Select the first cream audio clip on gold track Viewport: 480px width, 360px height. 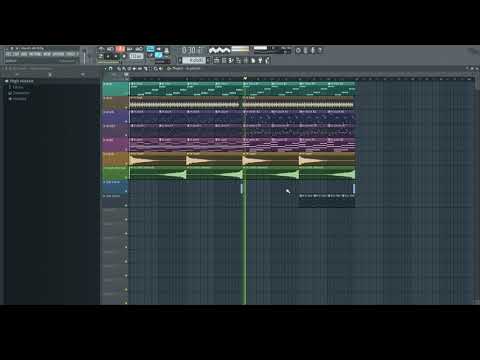point(158,159)
